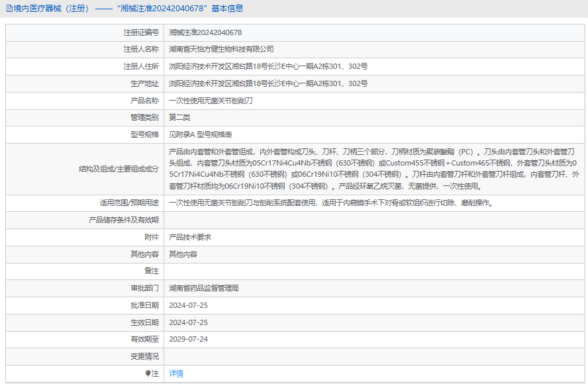Click the bullet icon beside 注 label

coord(148,373)
